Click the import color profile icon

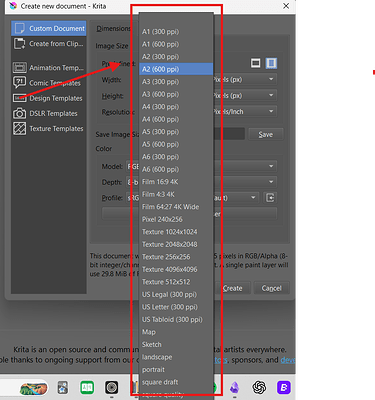[270, 198]
